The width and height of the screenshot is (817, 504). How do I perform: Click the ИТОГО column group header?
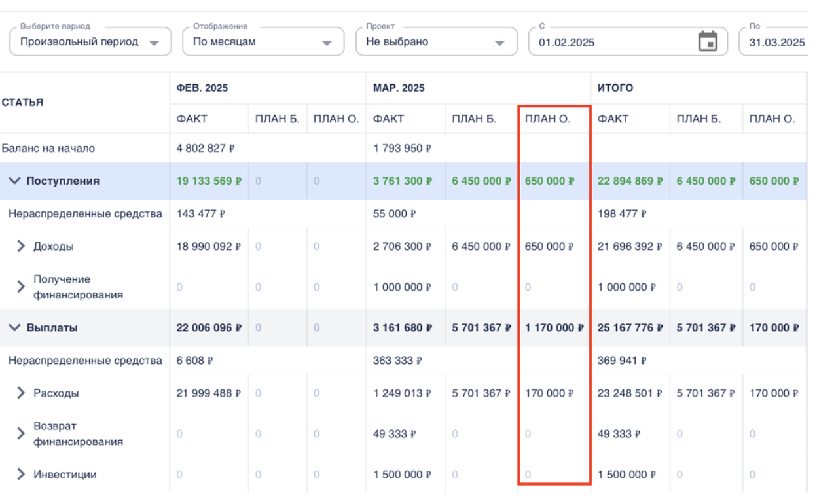click(x=615, y=88)
